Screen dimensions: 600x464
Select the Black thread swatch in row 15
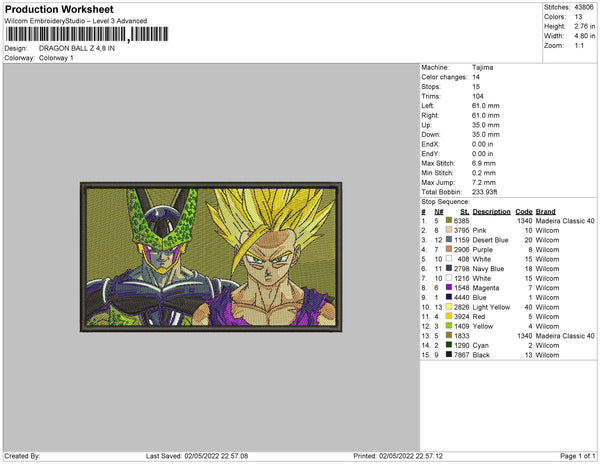tap(448, 354)
